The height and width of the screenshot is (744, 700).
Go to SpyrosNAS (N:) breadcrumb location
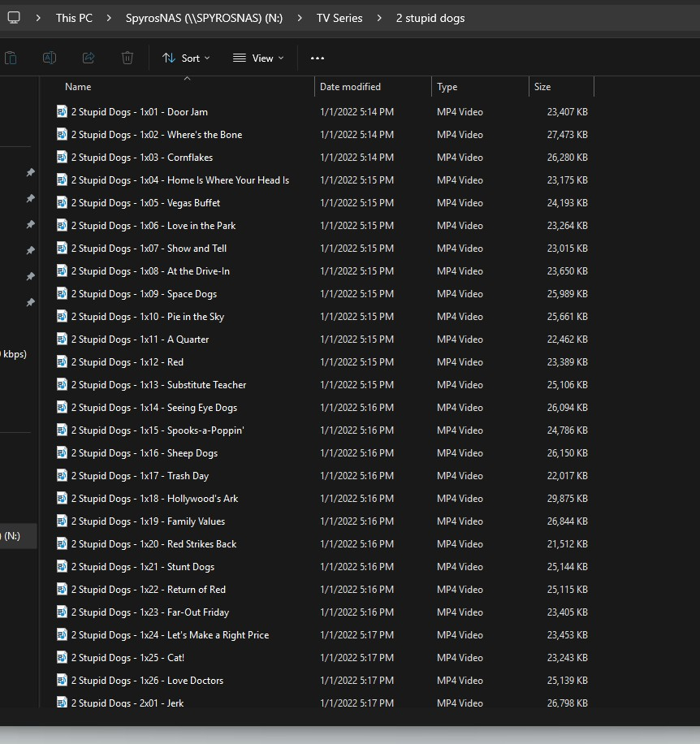click(204, 18)
